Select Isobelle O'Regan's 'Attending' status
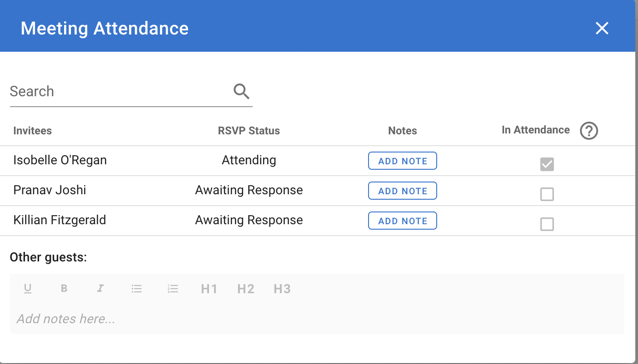 pyautogui.click(x=249, y=160)
